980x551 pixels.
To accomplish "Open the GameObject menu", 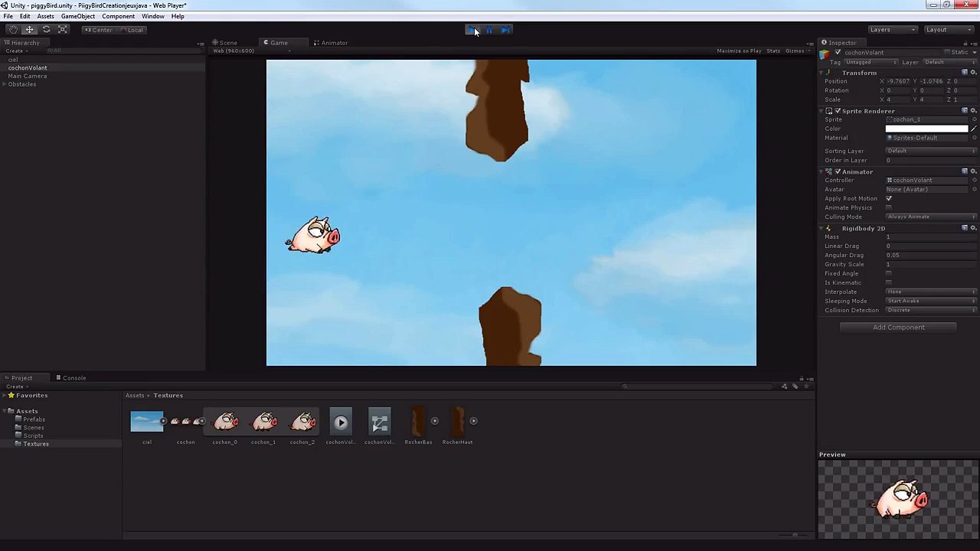I will pyautogui.click(x=77, y=16).
